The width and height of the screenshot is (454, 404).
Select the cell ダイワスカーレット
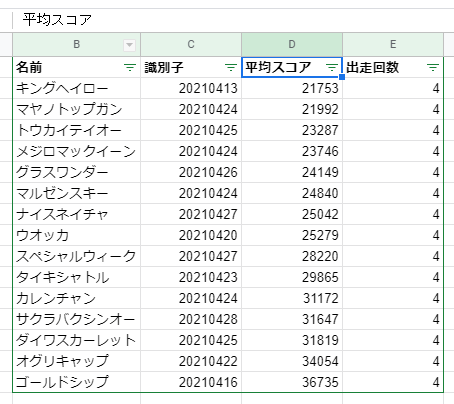click(x=77, y=340)
